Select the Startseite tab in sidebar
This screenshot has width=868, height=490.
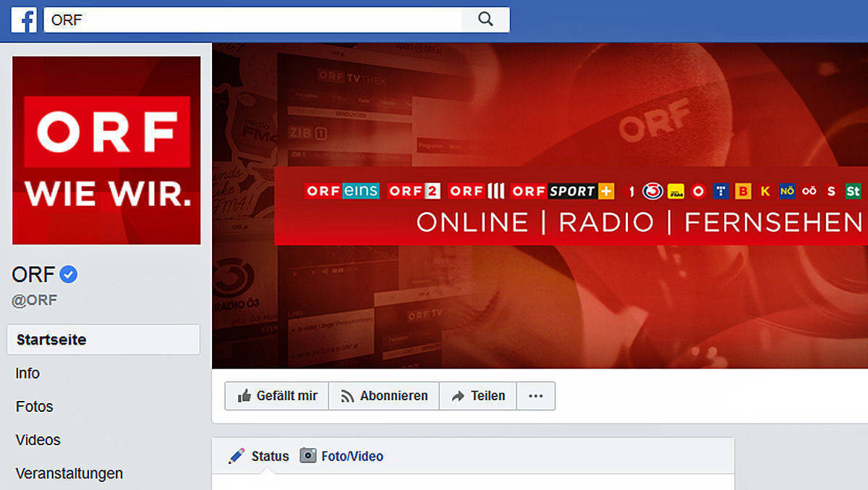tap(103, 339)
